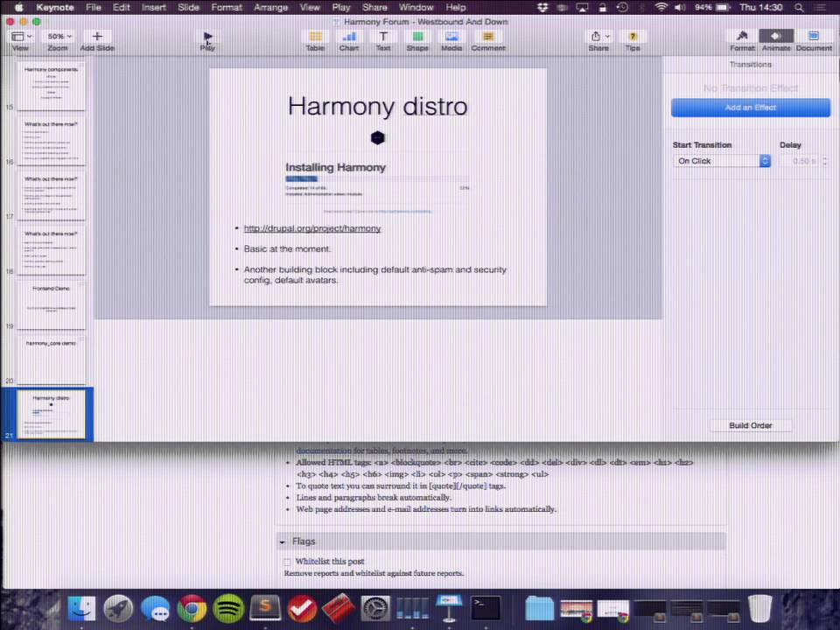840x630 pixels.
Task: Select slide 16 What's out there now thumbnail
Action: pos(51,141)
